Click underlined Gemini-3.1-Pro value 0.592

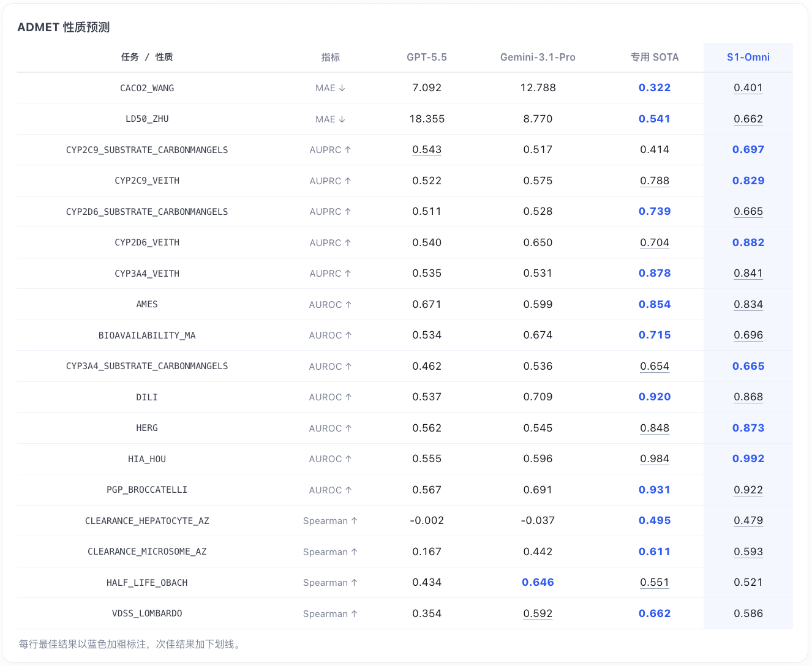pyautogui.click(x=538, y=613)
